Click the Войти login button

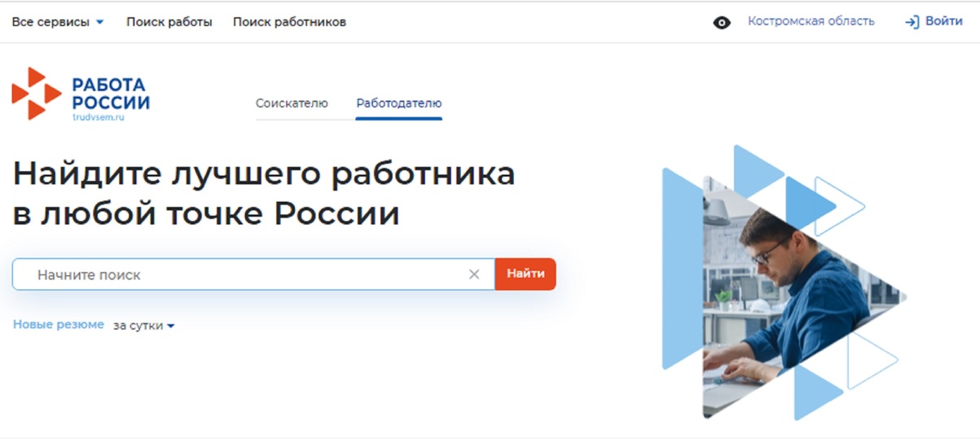coord(934,21)
